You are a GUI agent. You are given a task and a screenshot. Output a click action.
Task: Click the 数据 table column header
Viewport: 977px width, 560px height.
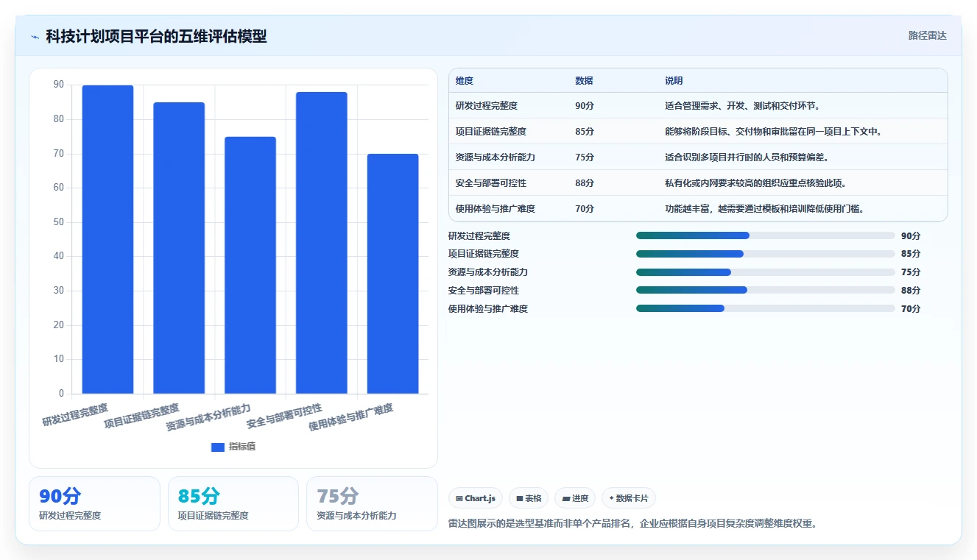click(x=584, y=81)
